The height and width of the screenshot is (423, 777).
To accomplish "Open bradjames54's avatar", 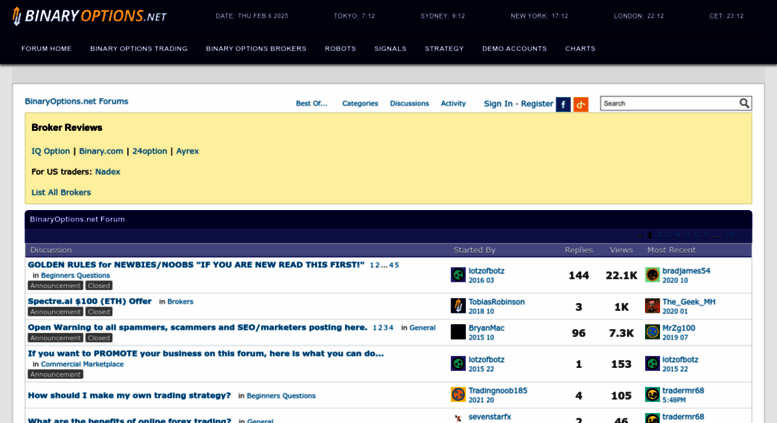I will click(653, 274).
